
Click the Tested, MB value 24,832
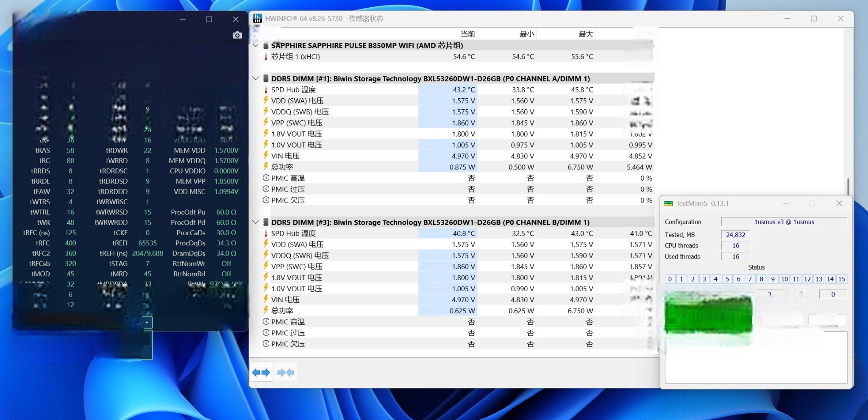[x=736, y=235]
